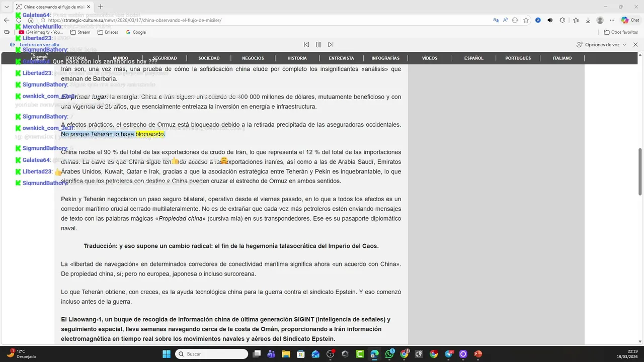Viewport: 644px width, 362px height.
Task: Open the Favorites list icon
Action: [x=576, y=20]
